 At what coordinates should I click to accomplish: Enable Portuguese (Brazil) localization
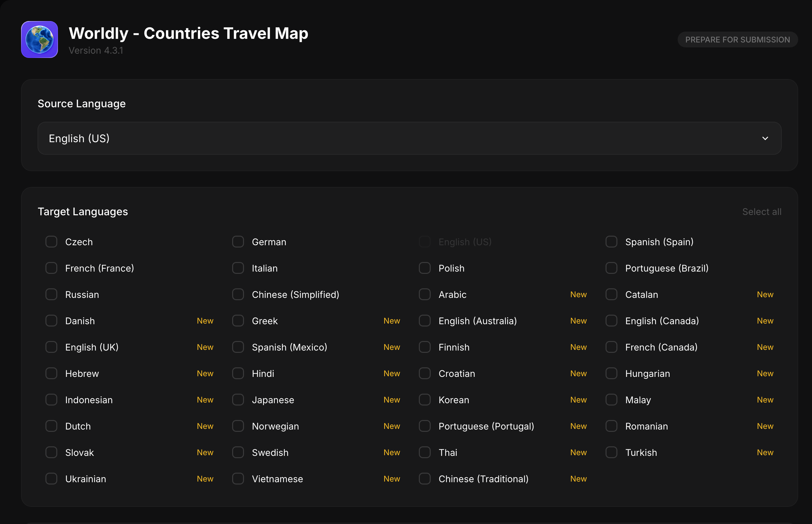pyautogui.click(x=611, y=268)
